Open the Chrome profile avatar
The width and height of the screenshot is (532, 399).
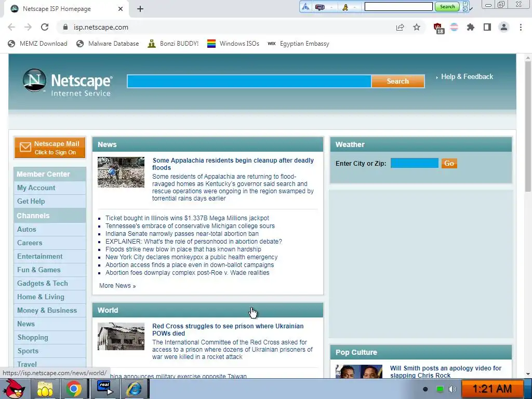(x=504, y=27)
